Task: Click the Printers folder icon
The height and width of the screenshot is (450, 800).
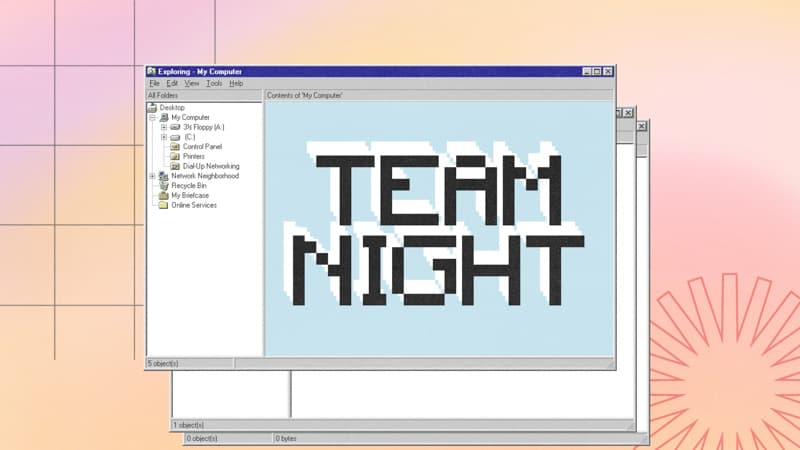Action: [175, 156]
